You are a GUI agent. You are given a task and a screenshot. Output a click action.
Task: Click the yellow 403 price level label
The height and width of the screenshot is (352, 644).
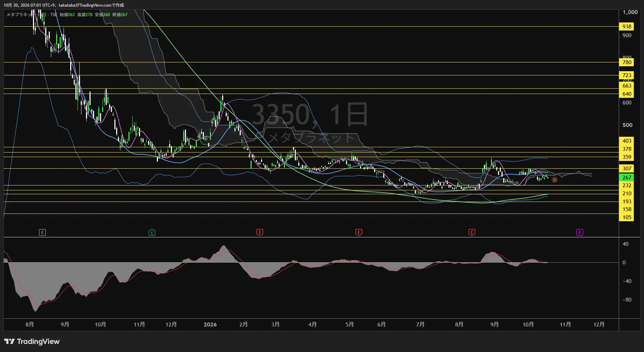click(626, 141)
